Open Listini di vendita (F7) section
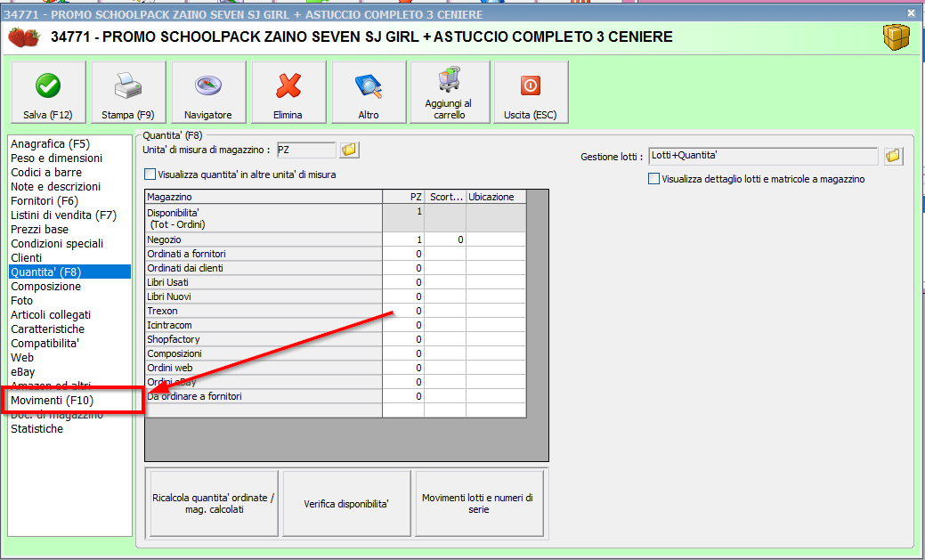This screenshot has height=560, width=925. pyautogui.click(x=64, y=215)
